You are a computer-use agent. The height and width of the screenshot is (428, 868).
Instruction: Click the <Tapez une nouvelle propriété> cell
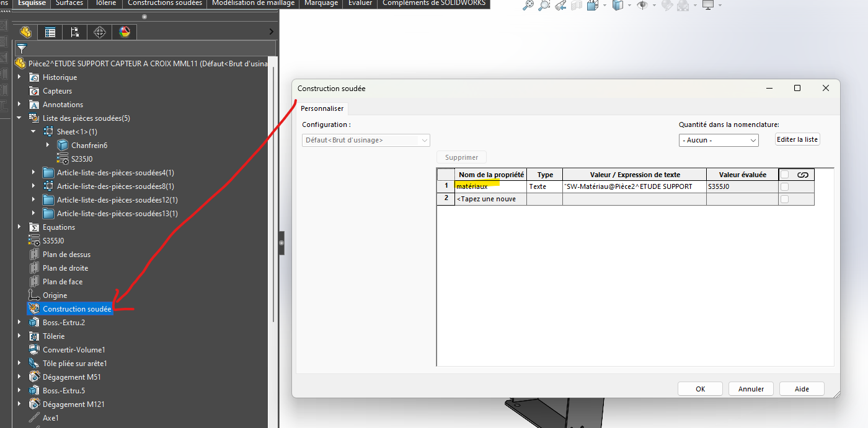tap(490, 199)
